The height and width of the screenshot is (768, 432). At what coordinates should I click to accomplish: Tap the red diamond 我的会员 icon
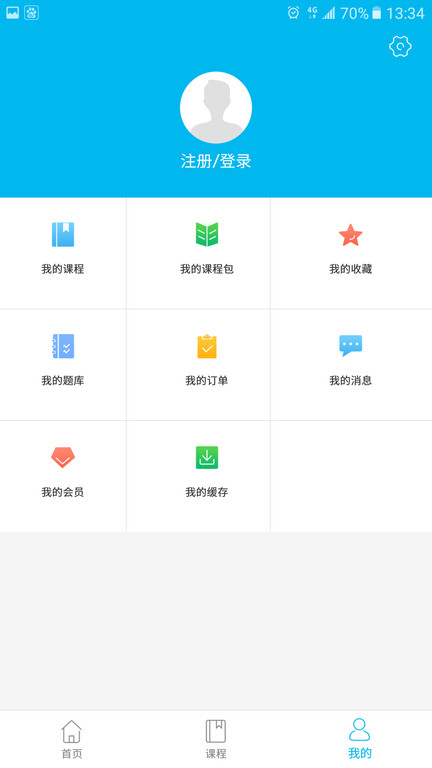63,457
